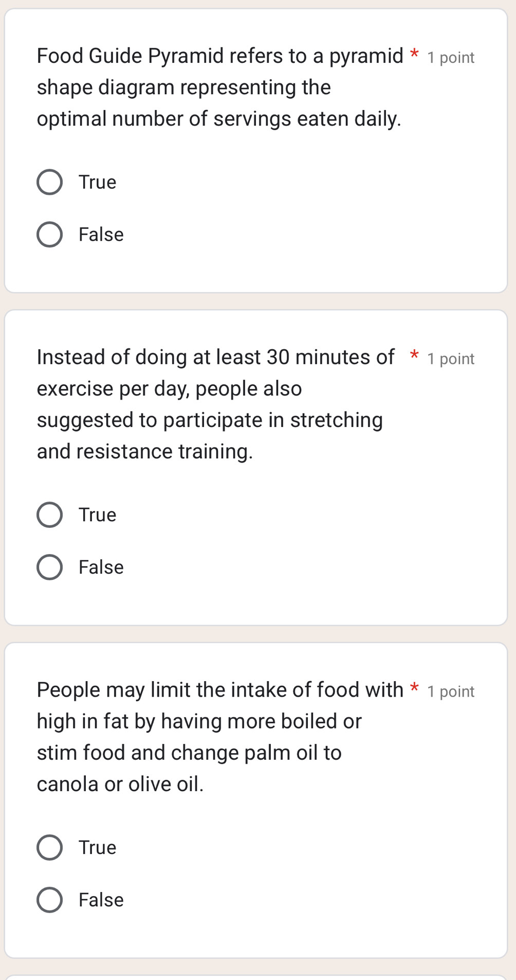This screenshot has width=516, height=980.
Task: Click the red asterisk on the second question
Action: [414, 354]
